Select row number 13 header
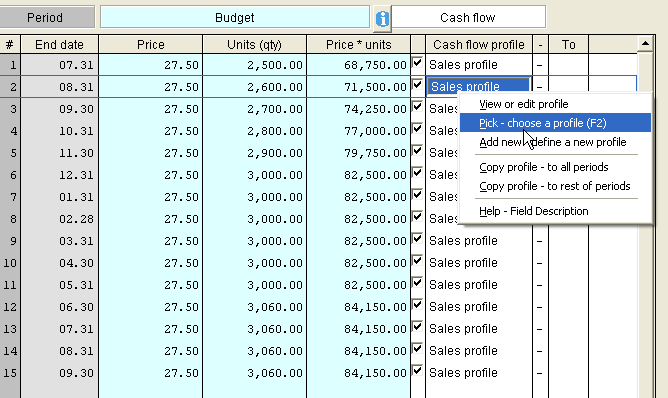 [10, 329]
